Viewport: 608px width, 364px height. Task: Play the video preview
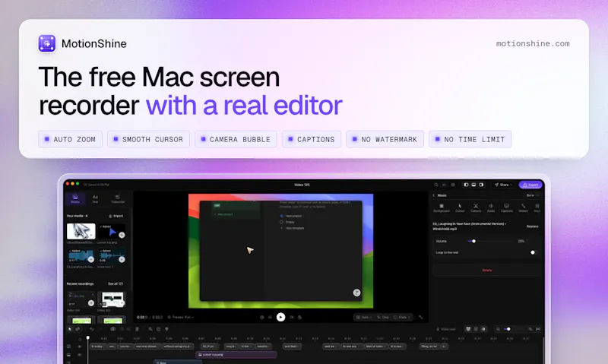click(x=280, y=317)
